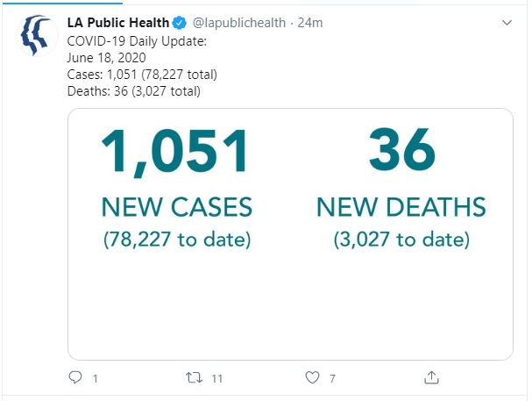Retweet the COVID-19 Daily Update post
532x401 pixels.
(x=194, y=377)
